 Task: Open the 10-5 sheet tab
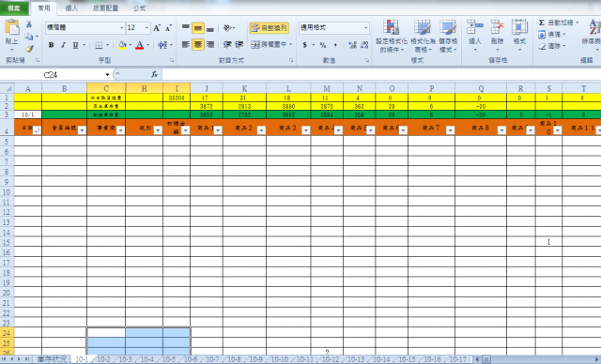[x=169, y=359]
